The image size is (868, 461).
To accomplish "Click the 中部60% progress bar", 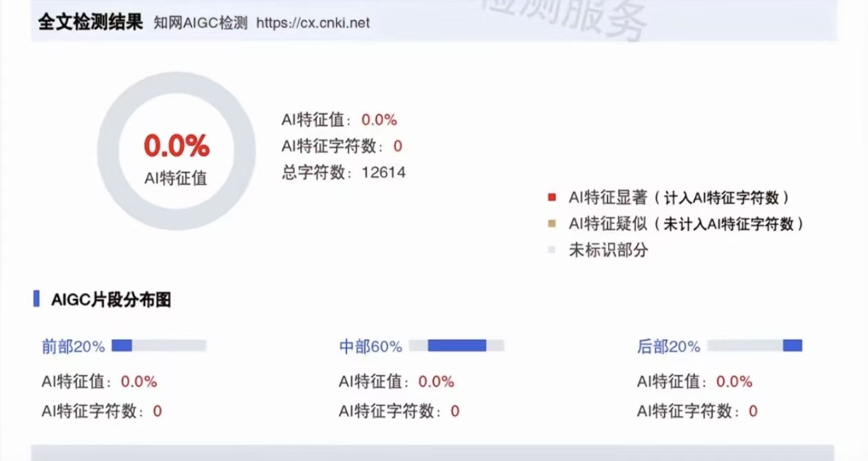I will [x=457, y=345].
